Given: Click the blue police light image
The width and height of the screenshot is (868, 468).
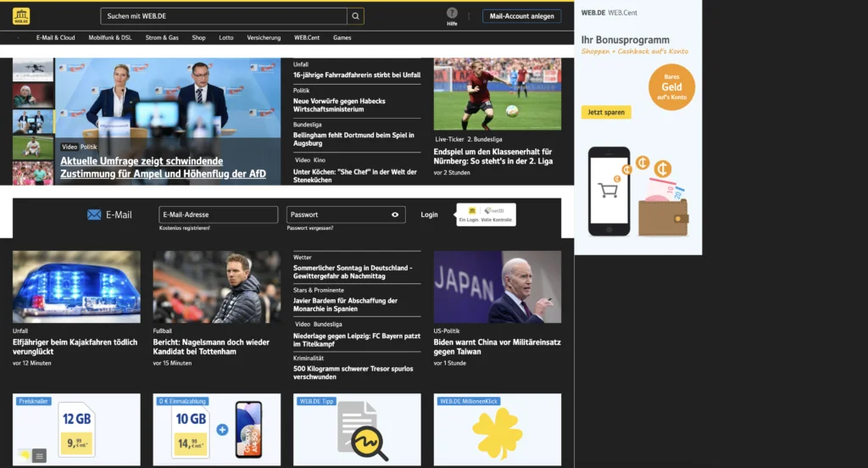Looking at the screenshot, I should 76,287.
